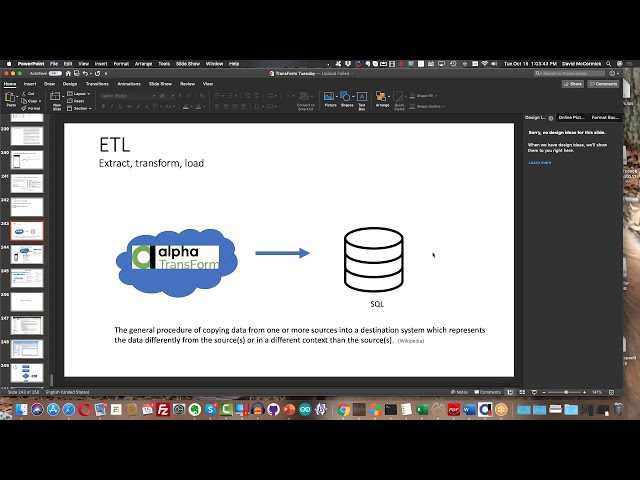Start slide show from status bar icon
The image size is (640, 480).
[x=534, y=392]
